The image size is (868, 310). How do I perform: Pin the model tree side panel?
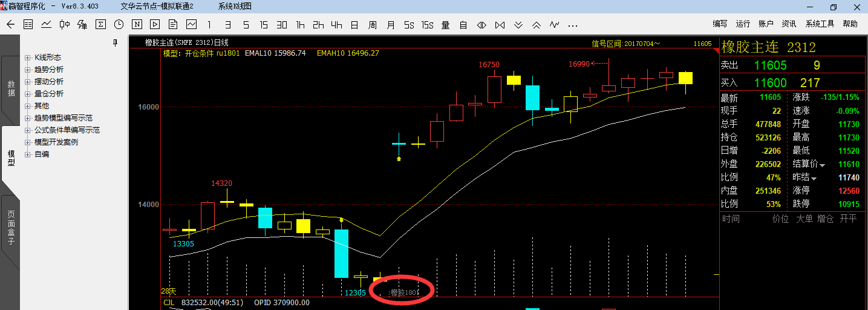point(116,43)
